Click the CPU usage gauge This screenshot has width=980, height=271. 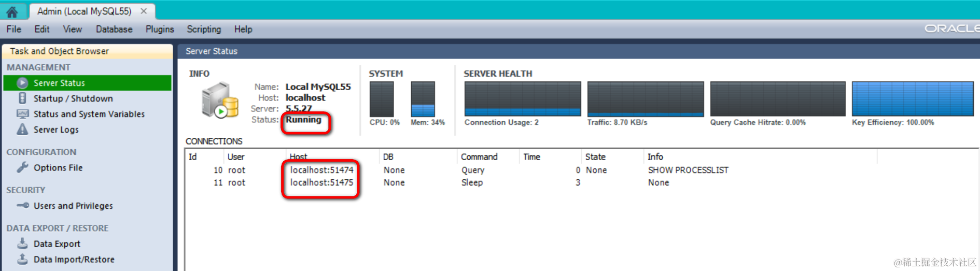coord(382,99)
